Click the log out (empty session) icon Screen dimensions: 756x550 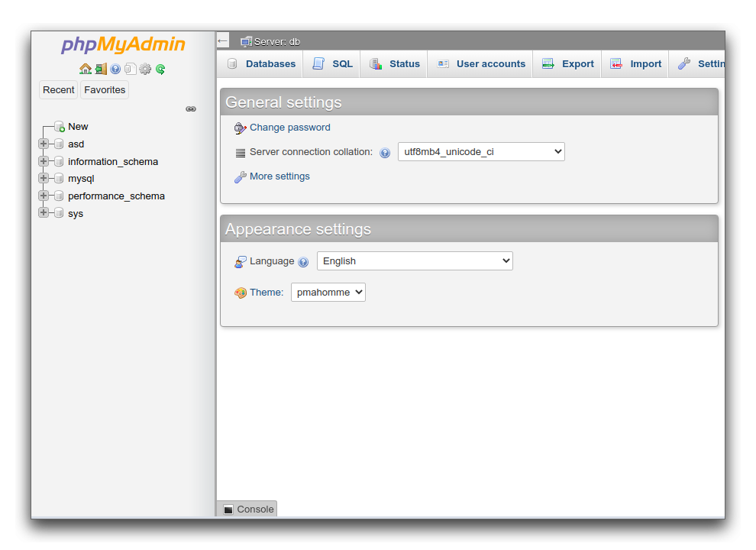(x=101, y=69)
